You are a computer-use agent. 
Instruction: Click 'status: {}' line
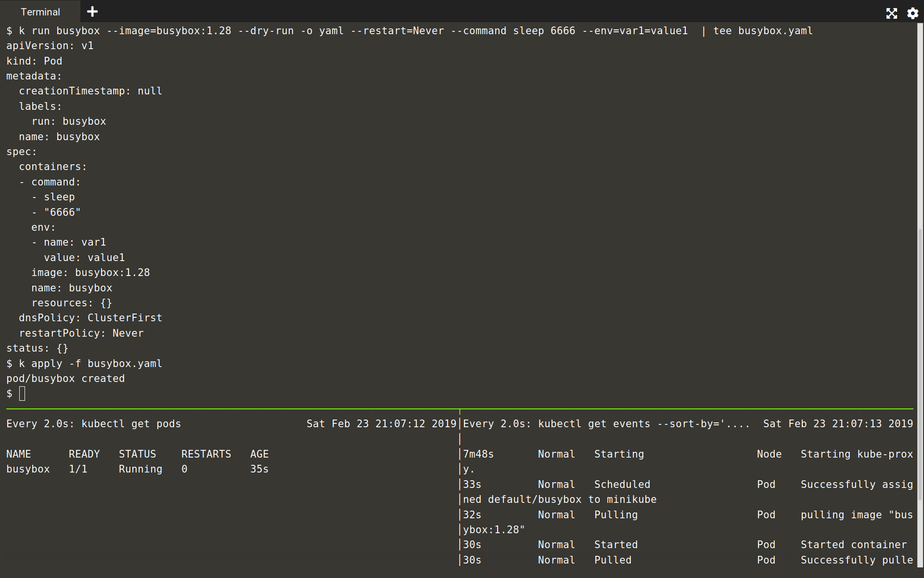pos(38,348)
